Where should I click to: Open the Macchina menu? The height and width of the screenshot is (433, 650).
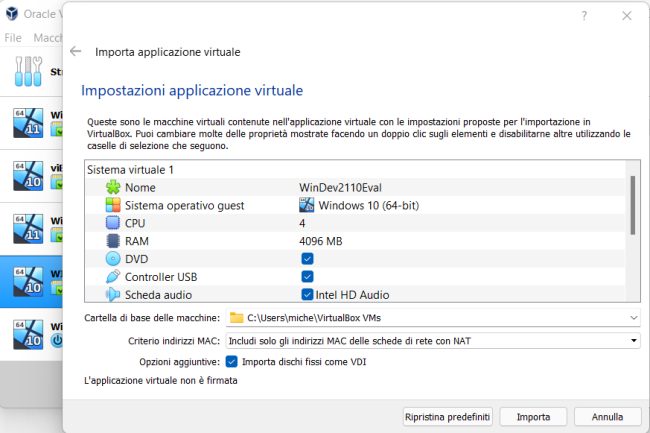pyautogui.click(x=47, y=38)
